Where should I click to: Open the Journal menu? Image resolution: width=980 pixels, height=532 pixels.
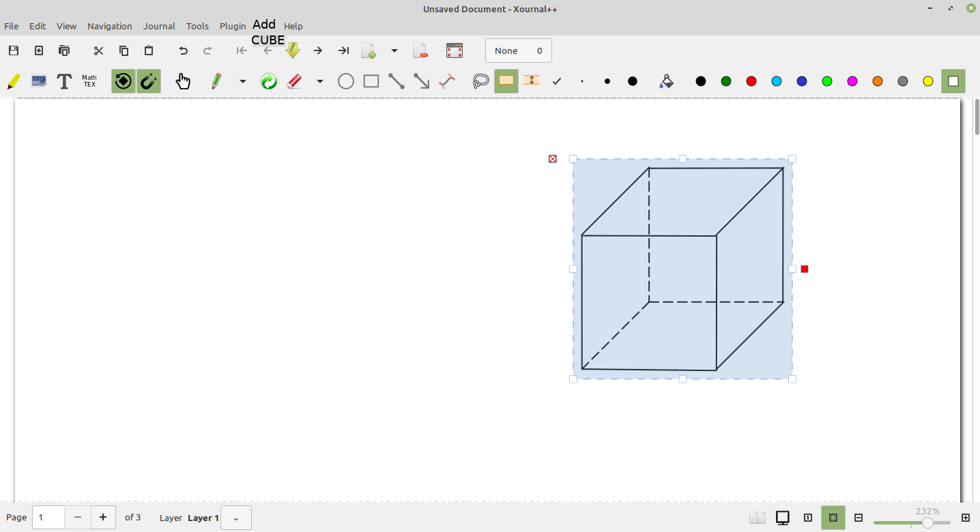(x=159, y=26)
